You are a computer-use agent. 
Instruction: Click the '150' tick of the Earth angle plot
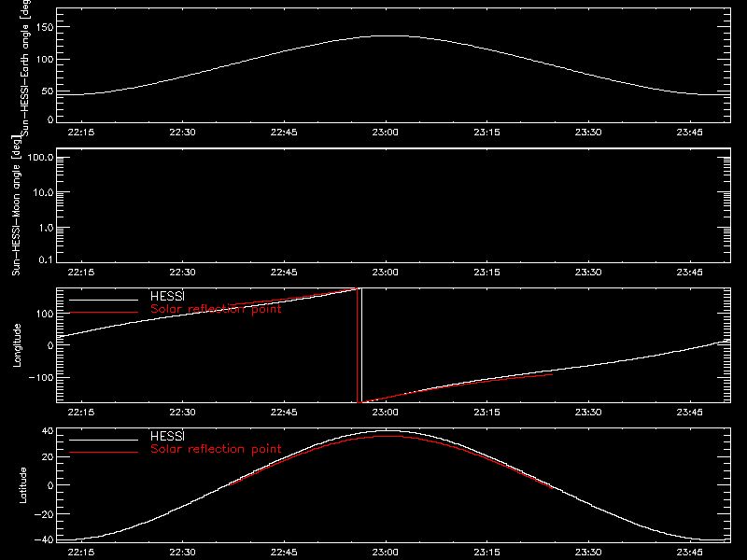[45, 27]
